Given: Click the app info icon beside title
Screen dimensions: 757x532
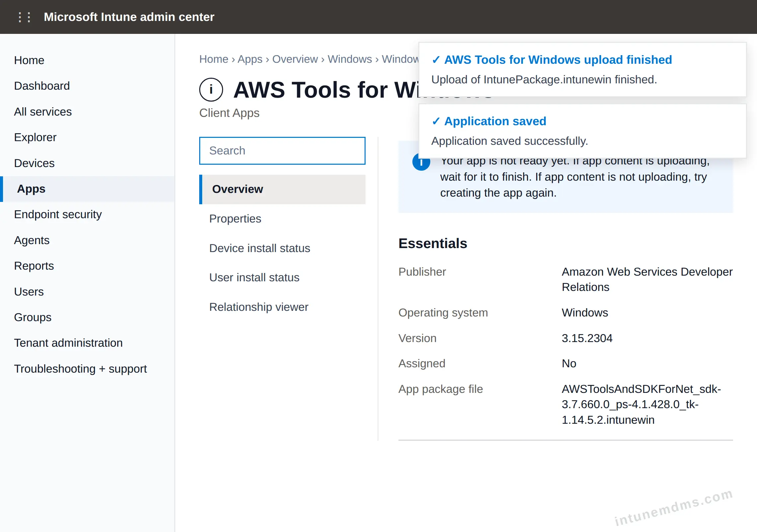Looking at the screenshot, I should coord(211,90).
